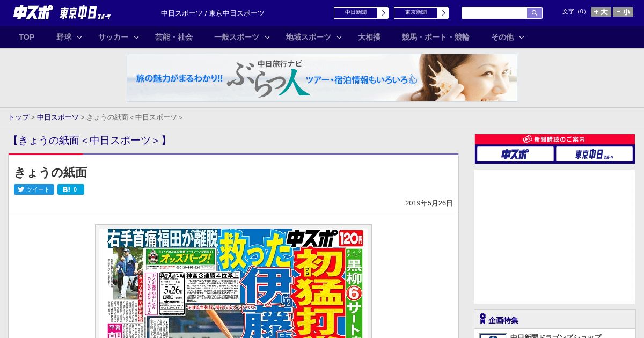Click the B! Hatena bookmark button
This screenshot has height=338, width=644.
pyautogui.click(x=71, y=189)
